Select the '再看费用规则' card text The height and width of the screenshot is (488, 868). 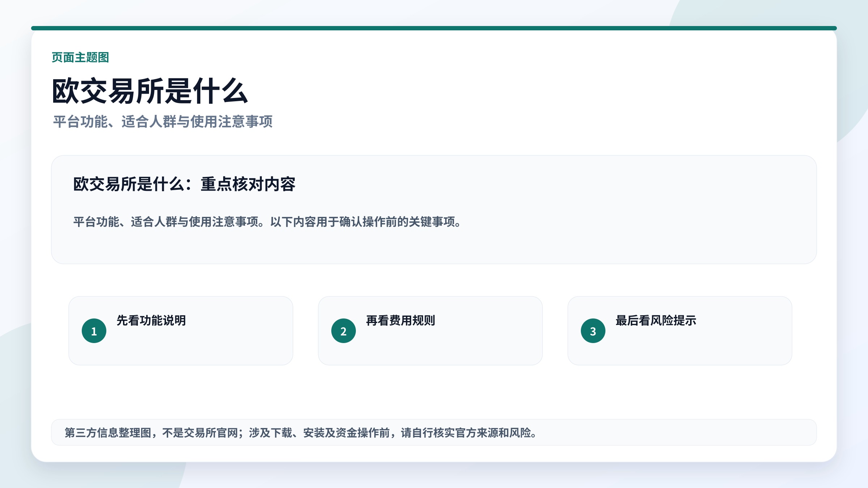[x=400, y=321]
